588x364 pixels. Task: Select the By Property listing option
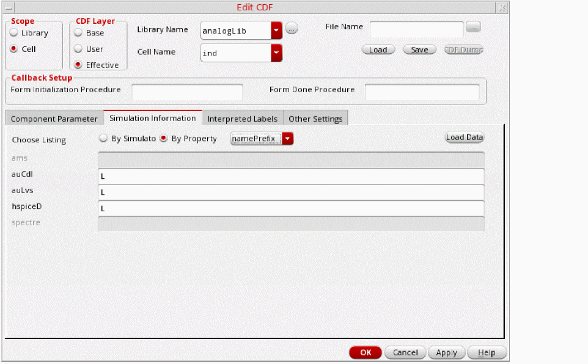tap(163, 138)
